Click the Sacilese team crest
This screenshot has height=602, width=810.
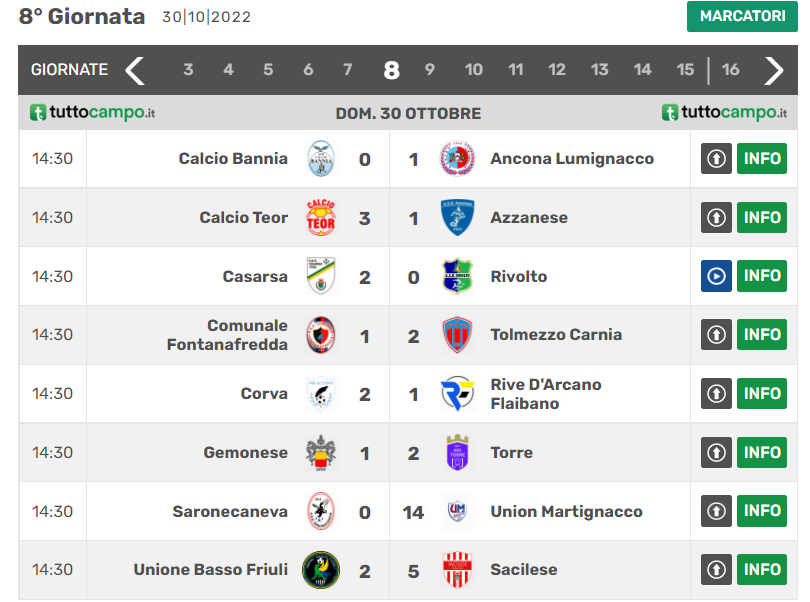pos(457,570)
